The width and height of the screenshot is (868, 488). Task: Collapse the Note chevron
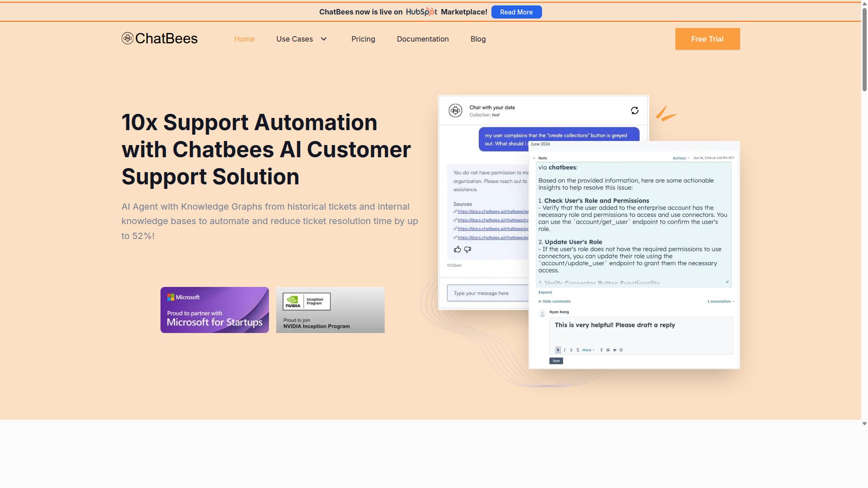tap(534, 158)
